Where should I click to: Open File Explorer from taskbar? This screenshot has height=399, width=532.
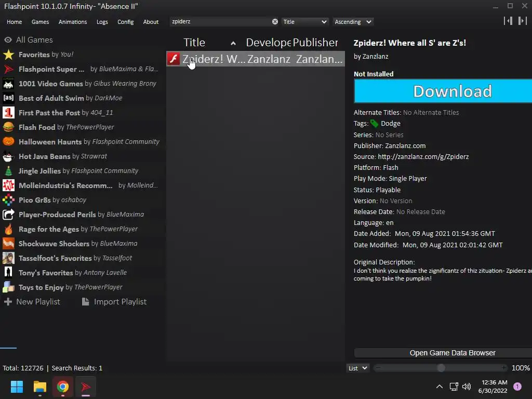click(x=39, y=387)
